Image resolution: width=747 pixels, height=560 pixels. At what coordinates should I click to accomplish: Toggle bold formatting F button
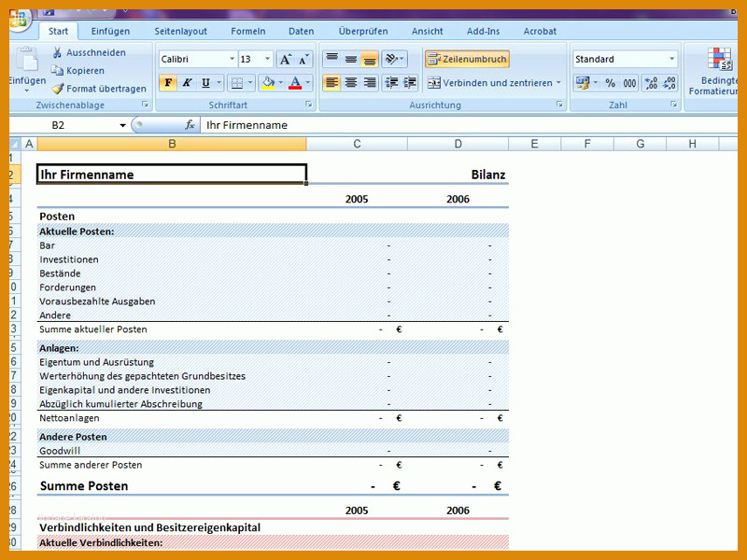pos(168,83)
